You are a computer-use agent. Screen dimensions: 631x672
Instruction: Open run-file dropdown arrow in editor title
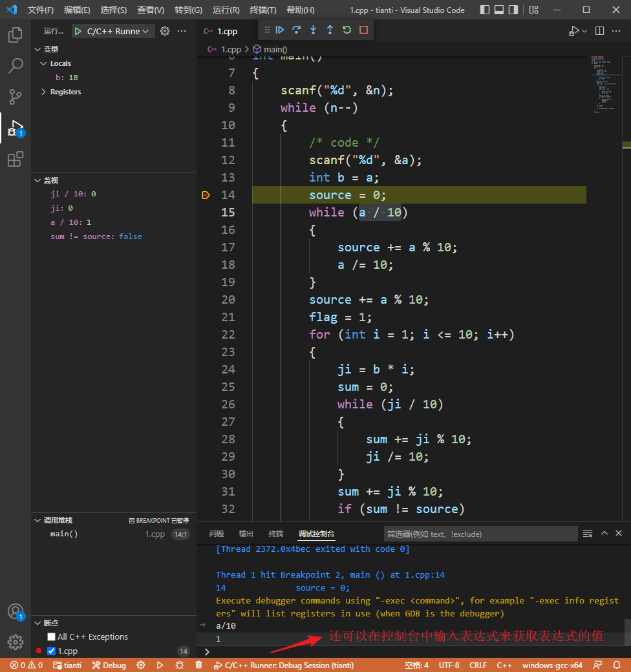pyautogui.click(x=584, y=31)
